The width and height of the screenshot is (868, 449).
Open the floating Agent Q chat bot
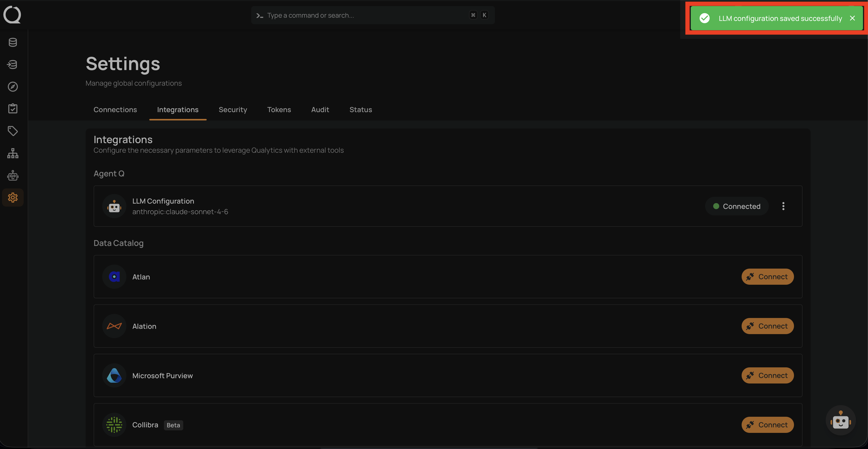tap(841, 420)
